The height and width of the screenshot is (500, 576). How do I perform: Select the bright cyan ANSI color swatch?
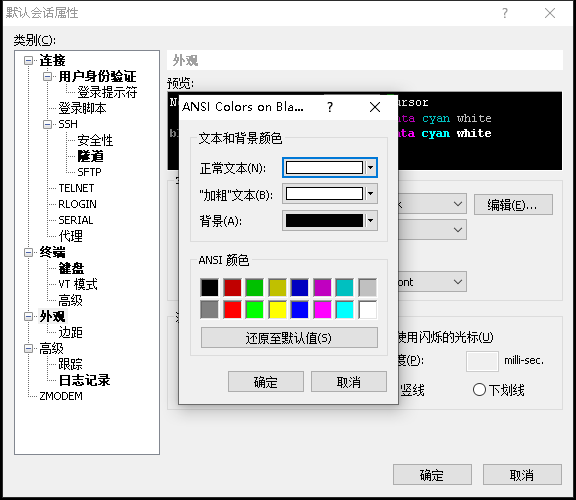point(345,309)
